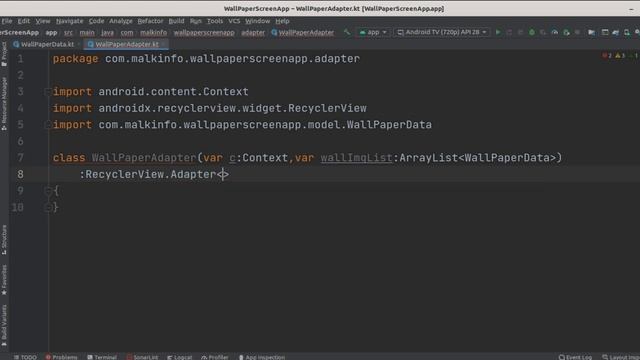Open the View menu

(x=42, y=21)
